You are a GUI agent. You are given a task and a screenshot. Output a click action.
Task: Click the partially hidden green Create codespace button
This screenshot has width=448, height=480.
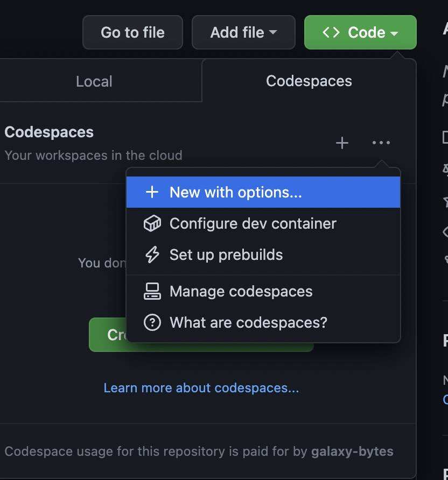(x=108, y=335)
